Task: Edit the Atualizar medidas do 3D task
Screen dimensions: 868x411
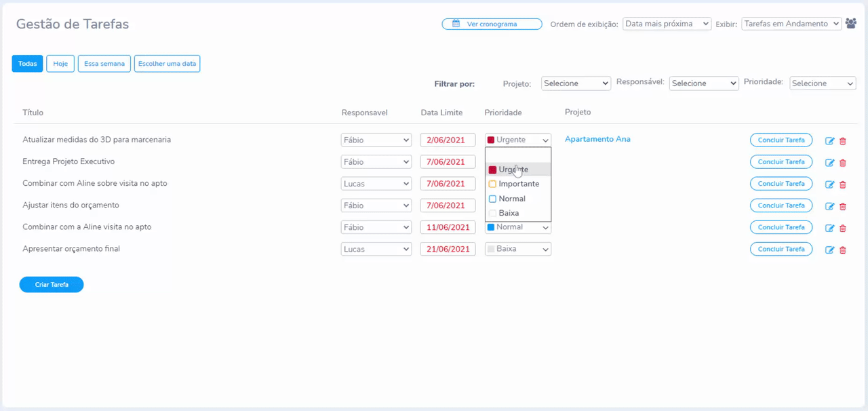Action: [x=829, y=141]
